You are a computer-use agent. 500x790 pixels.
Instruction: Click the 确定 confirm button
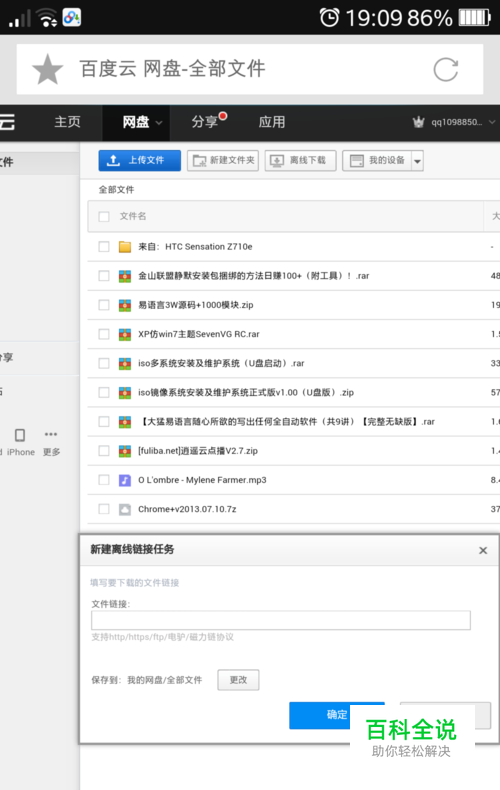(337, 715)
